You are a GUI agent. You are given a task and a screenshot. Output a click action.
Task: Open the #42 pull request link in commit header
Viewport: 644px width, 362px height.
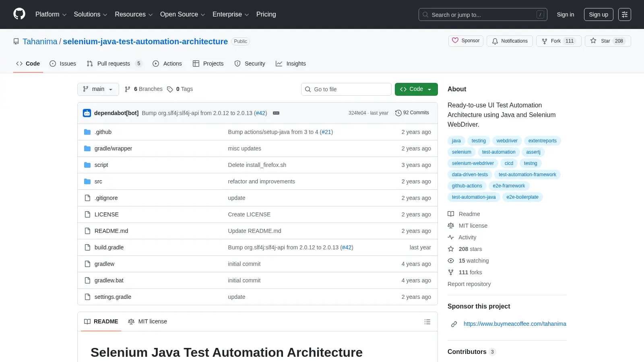(261, 113)
